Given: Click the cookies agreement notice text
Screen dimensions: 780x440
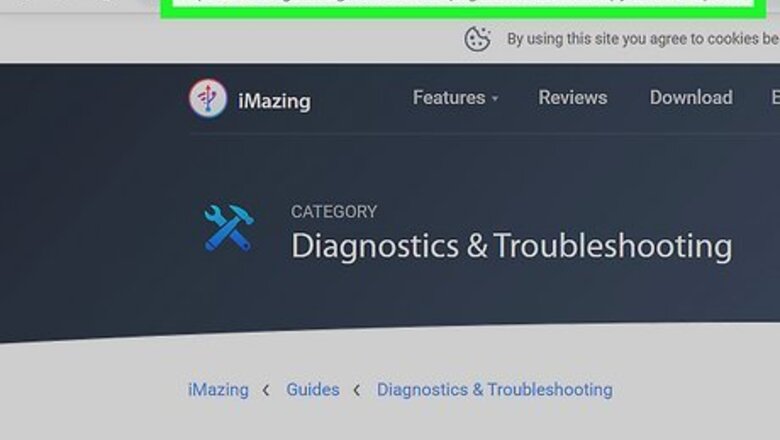Looking at the screenshot, I should pyautogui.click(x=643, y=39).
